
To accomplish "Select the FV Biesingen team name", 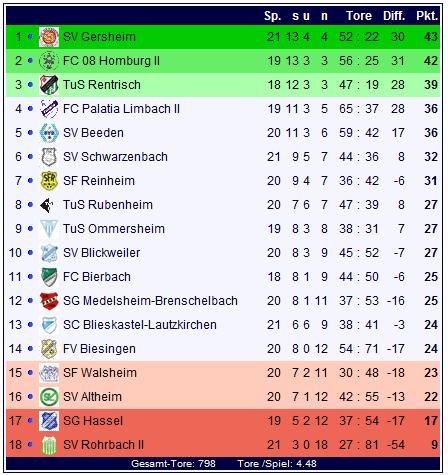I will tap(99, 349).
